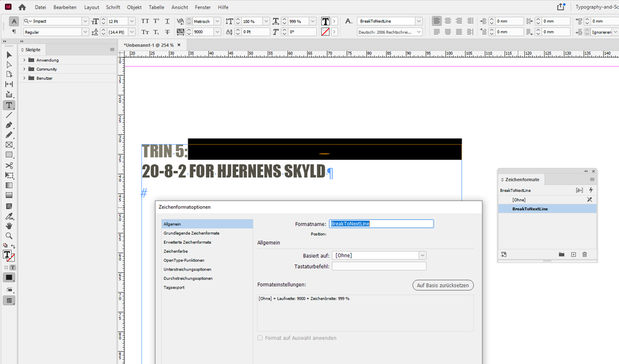The image size is (619, 364).
Task: Open the Share document icon
Action: pos(561,7)
